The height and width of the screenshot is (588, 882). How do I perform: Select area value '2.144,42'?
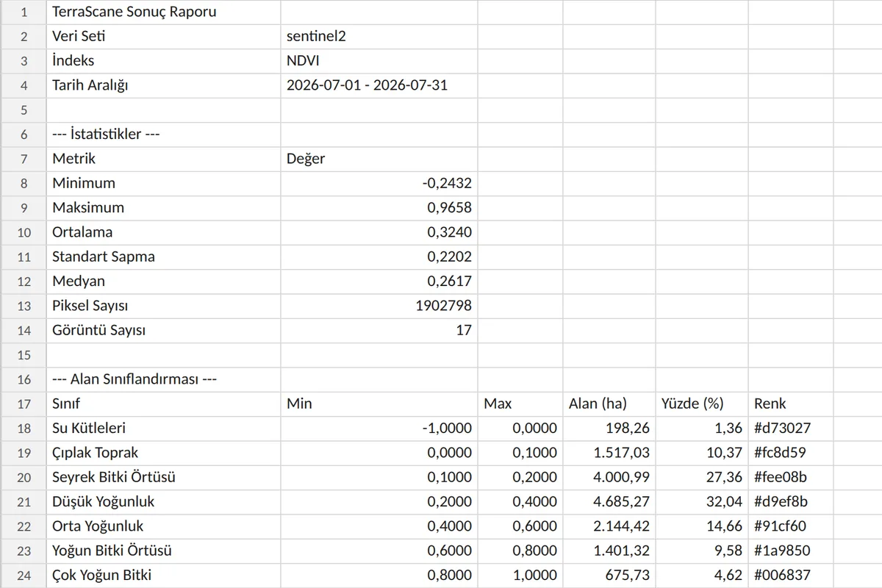[609, 526]
